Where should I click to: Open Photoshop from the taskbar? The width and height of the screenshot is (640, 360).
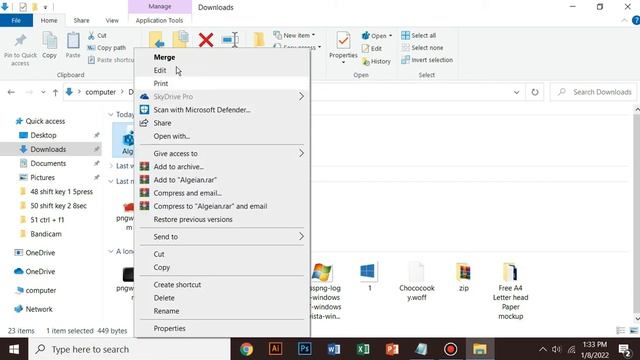pyautogui.click(x=304, y=349)
